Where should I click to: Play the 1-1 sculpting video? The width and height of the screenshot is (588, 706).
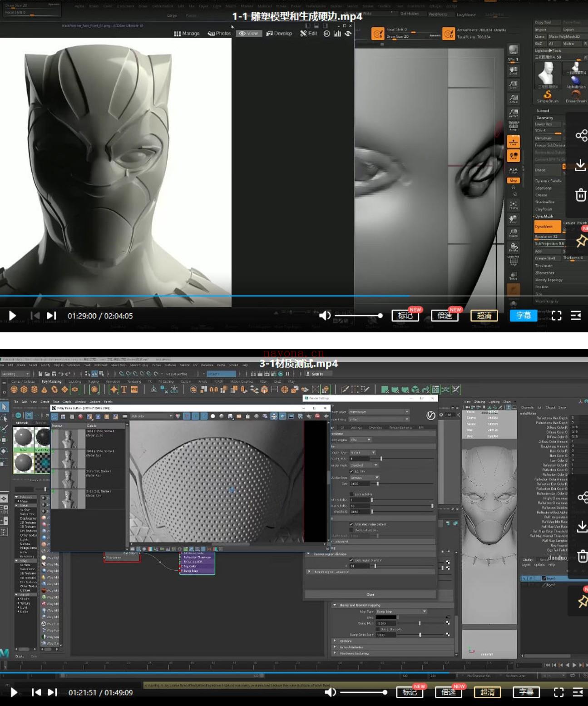[x=12, y=316]
